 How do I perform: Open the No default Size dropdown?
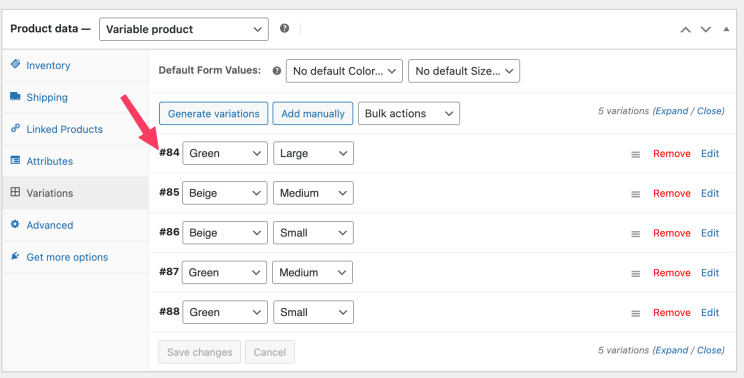464,71
